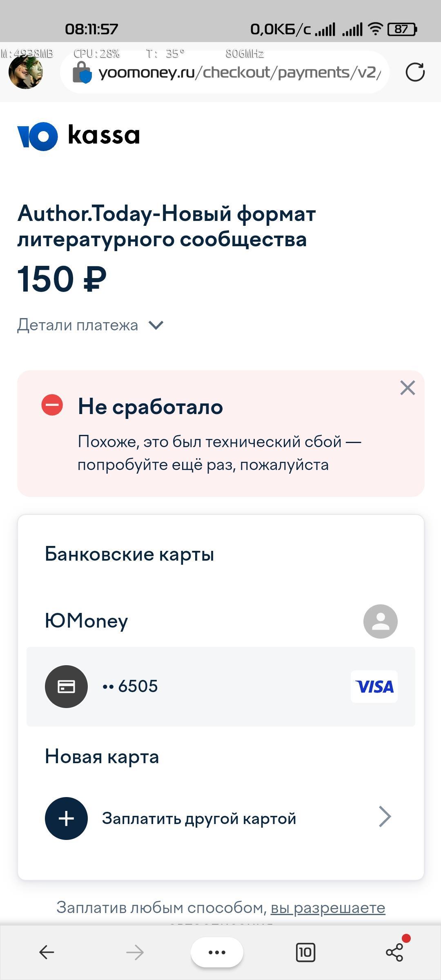Image resolution: width=441 pixels, height=980 pixels.
Task: Click the VISA logo badge
Action: [x=374, y=686]
